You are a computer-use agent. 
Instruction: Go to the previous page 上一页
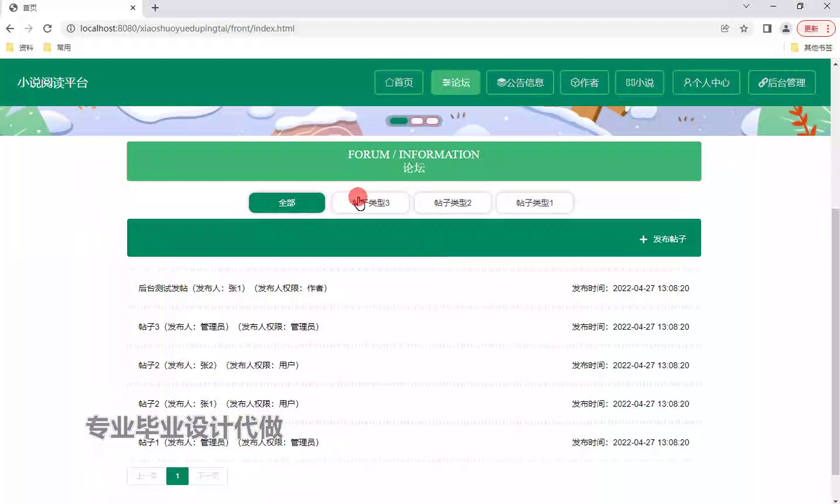tap(146, 476)
